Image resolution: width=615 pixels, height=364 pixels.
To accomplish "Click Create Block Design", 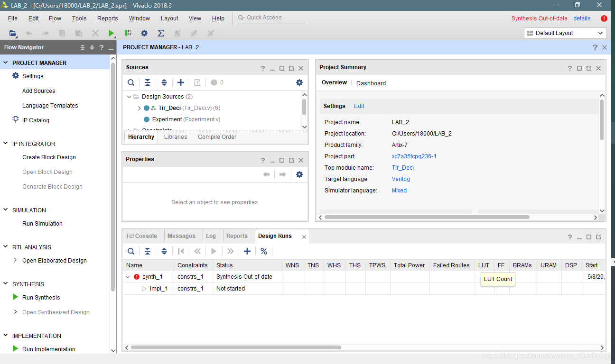I will click(49, 157).
